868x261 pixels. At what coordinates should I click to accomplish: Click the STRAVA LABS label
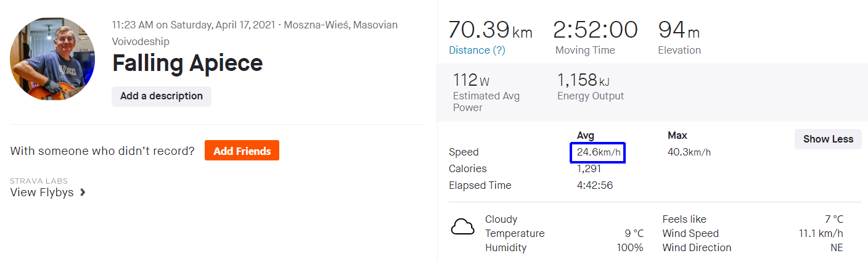pyautogui.click(x=39, y=181)
